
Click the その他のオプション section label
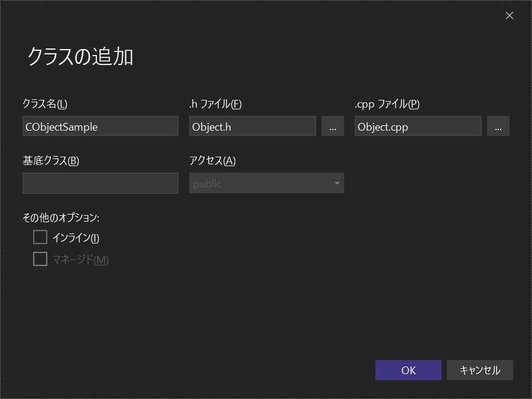point(61,218)
